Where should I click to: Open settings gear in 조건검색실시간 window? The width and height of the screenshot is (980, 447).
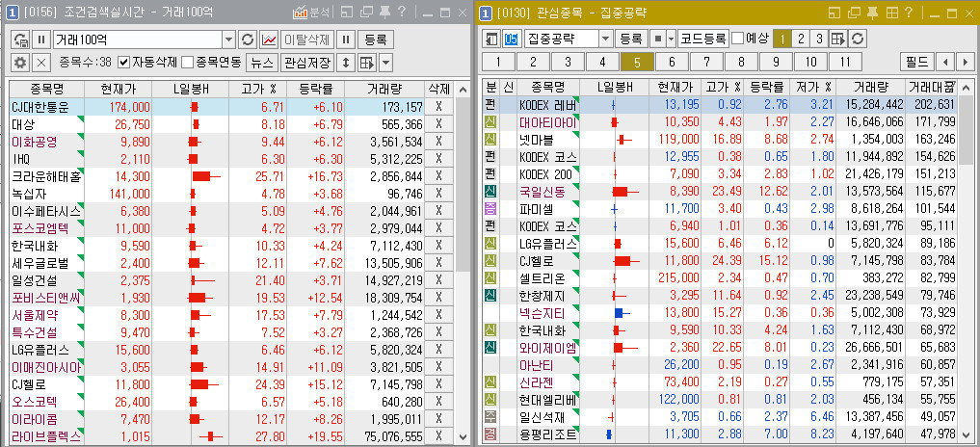20,62
